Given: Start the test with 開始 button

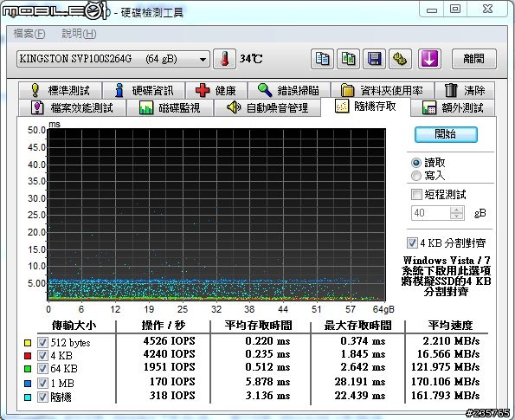Looking at the screenshot, I should click(x=446, y=134).
